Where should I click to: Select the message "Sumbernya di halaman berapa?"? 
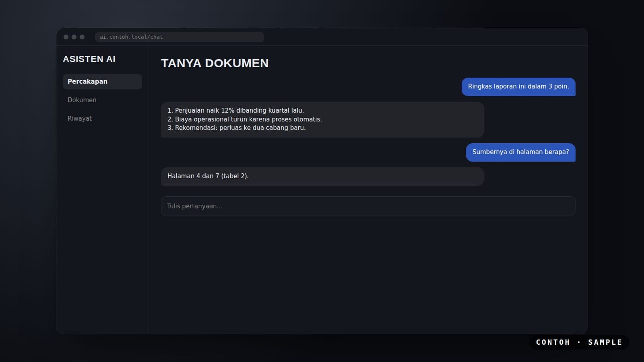(520, 152)
